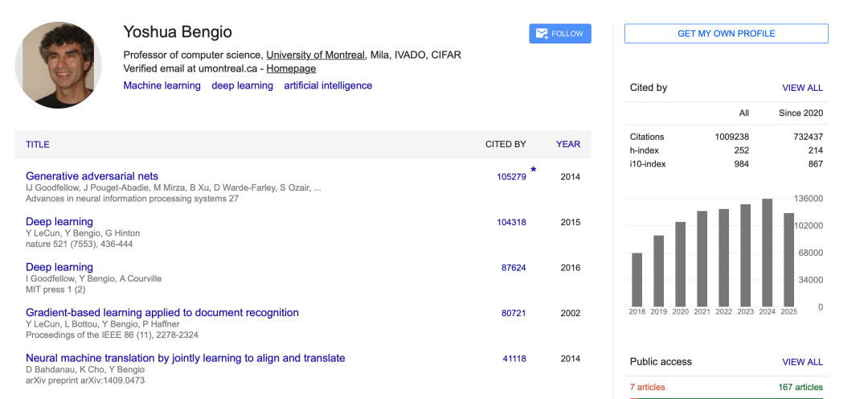868x399 pixels.
Task: Click the 'Verified email at umontreal.ca' text
Action: click(x=190, y=68)
